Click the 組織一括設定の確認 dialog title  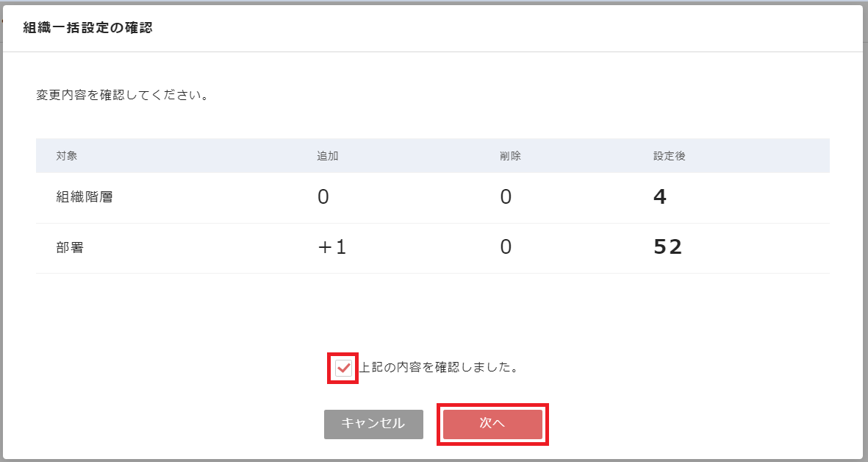[88, 29]
